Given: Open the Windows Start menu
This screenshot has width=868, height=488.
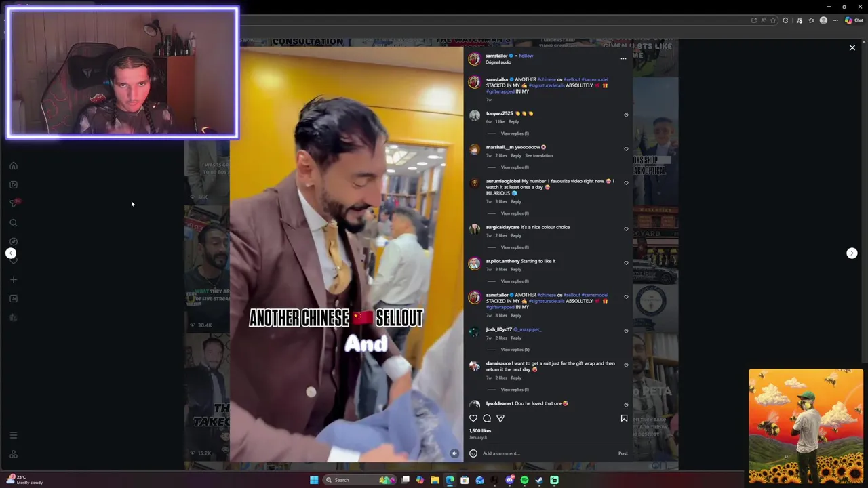Looking at the screenshot, I should click(314, 480).
